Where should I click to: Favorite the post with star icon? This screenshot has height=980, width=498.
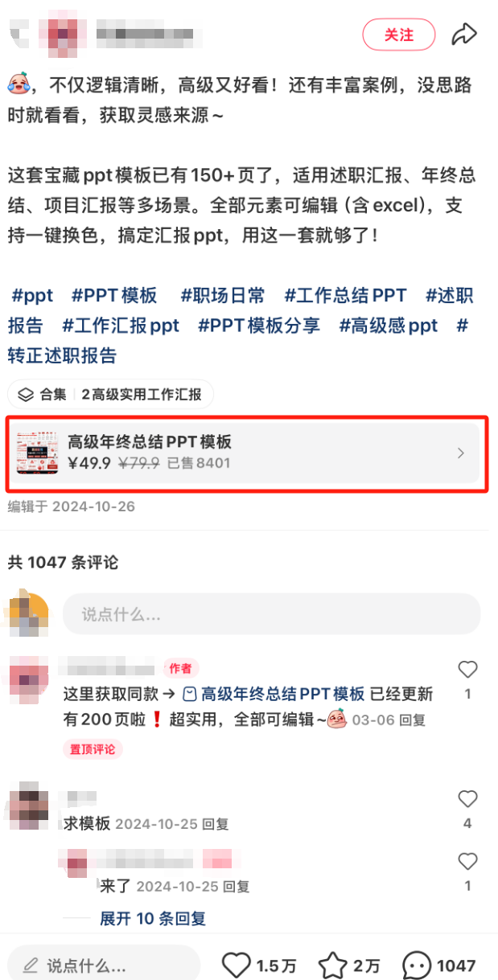[332, 965]
